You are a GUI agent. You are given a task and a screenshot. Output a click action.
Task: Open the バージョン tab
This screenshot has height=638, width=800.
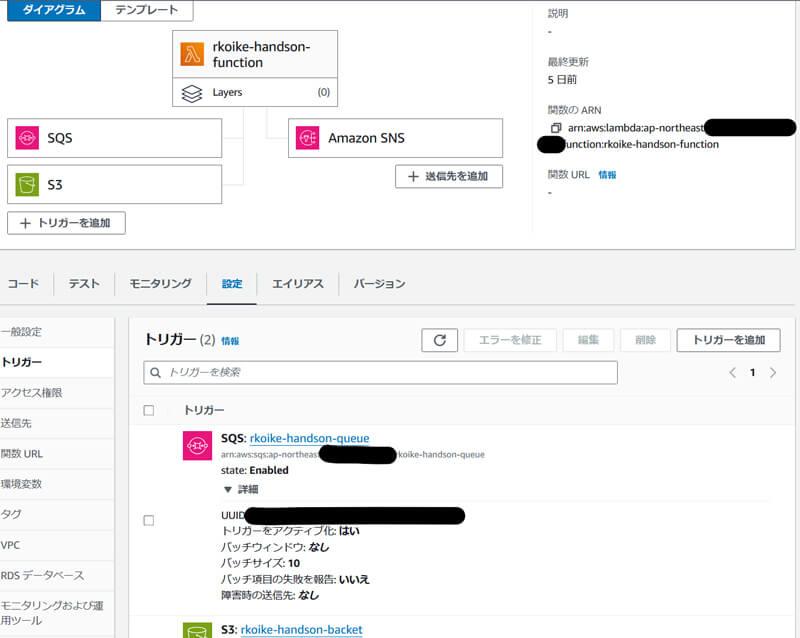(379, 284)
